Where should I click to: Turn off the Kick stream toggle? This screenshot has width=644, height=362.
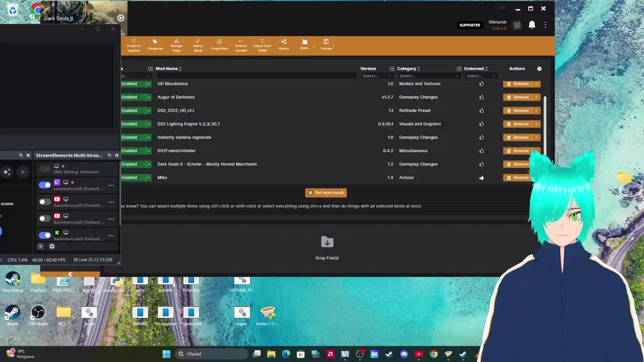pos(45,235)
